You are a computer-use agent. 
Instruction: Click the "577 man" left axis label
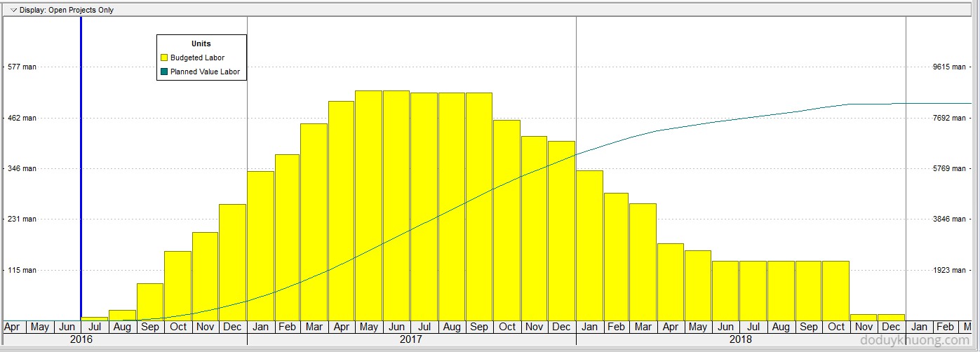[21, 67]
